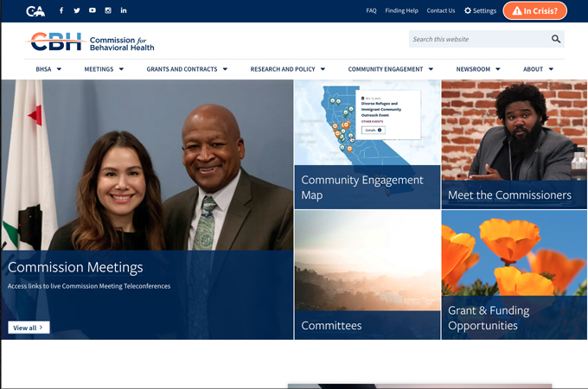Image resolution: width=588 pixels, height=389 pixels.
Task: Click the Settings gear icon
Action: pos(468,10)
